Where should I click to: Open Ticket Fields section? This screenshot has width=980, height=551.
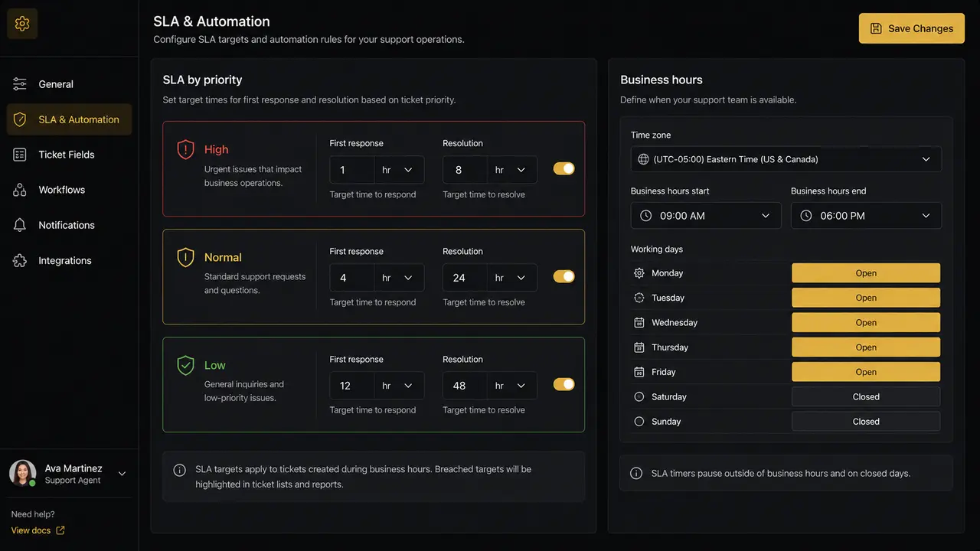point(69,155)
